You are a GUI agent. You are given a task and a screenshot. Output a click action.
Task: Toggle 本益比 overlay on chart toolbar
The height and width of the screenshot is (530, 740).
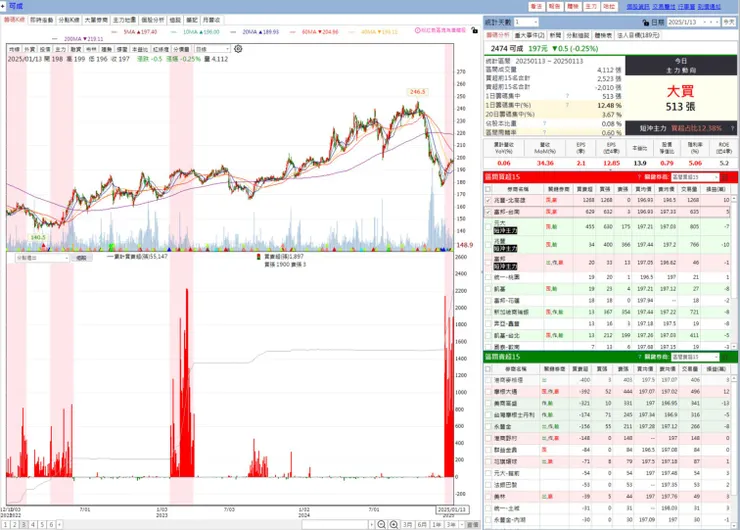tap(139, 49)
